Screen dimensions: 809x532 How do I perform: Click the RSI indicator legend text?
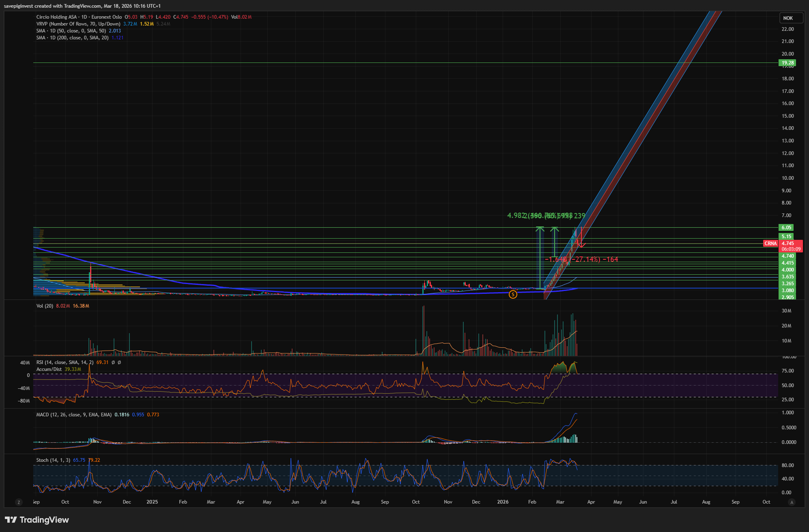click(65, 362)
